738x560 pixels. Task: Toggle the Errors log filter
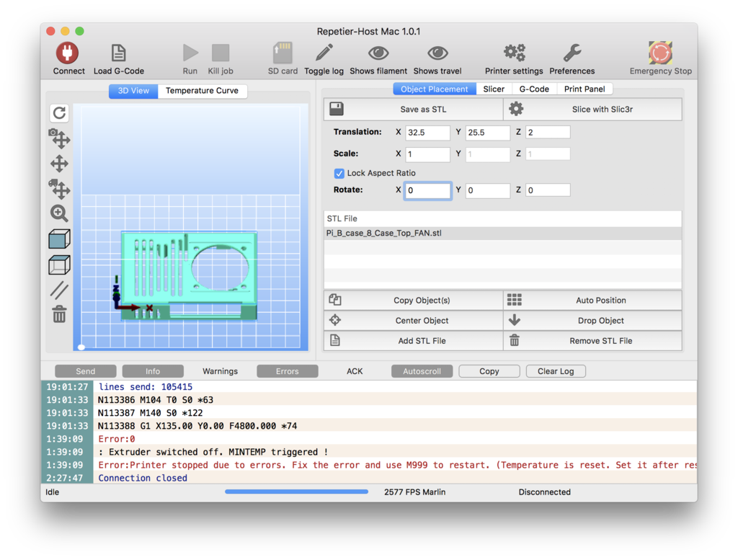287,371
